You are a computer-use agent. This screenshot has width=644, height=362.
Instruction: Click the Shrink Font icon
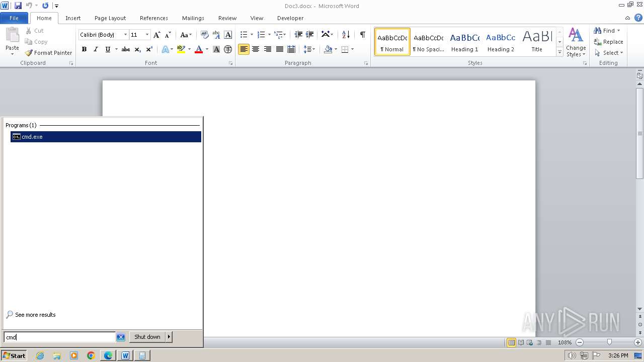[x=169, y=35]
